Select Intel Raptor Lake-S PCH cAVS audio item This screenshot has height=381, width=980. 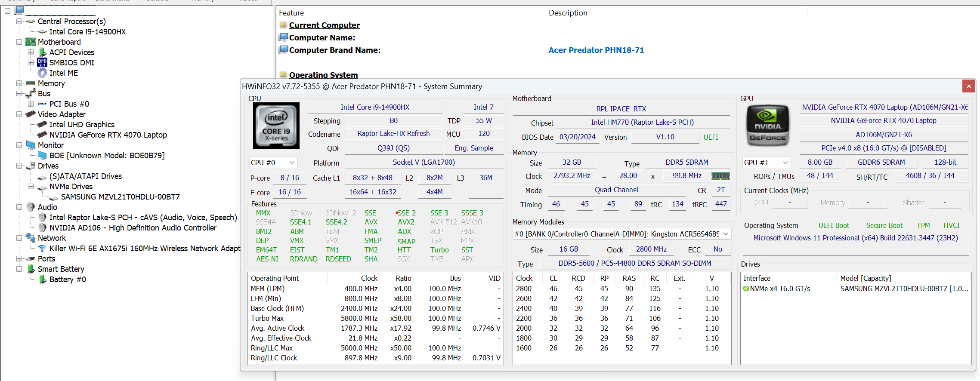coord(143,218)
